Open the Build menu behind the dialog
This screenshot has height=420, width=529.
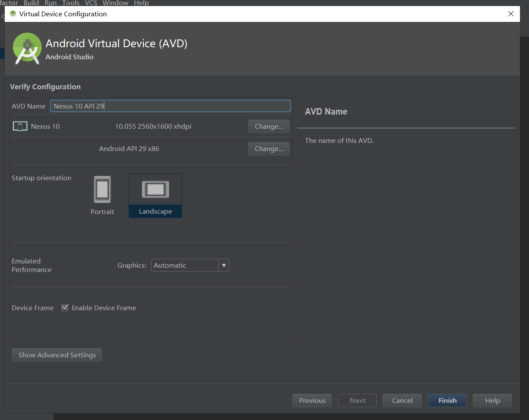coord(31,3)
